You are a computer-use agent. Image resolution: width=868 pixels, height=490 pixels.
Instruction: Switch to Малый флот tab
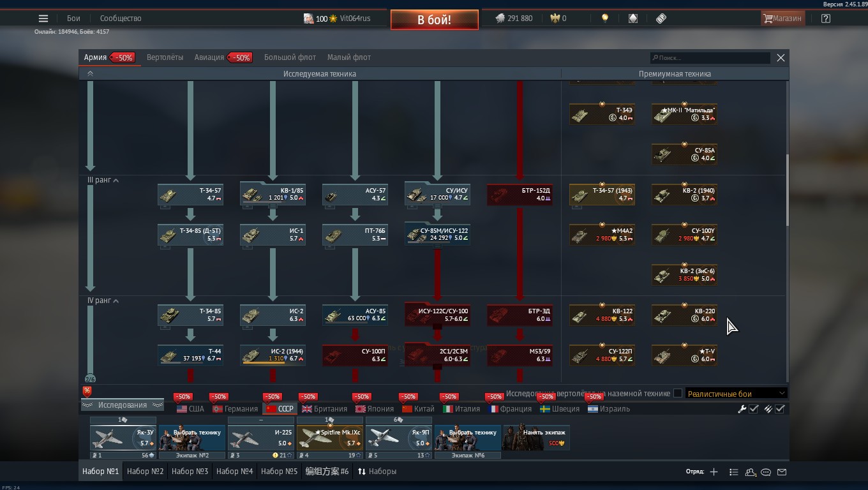349,57
